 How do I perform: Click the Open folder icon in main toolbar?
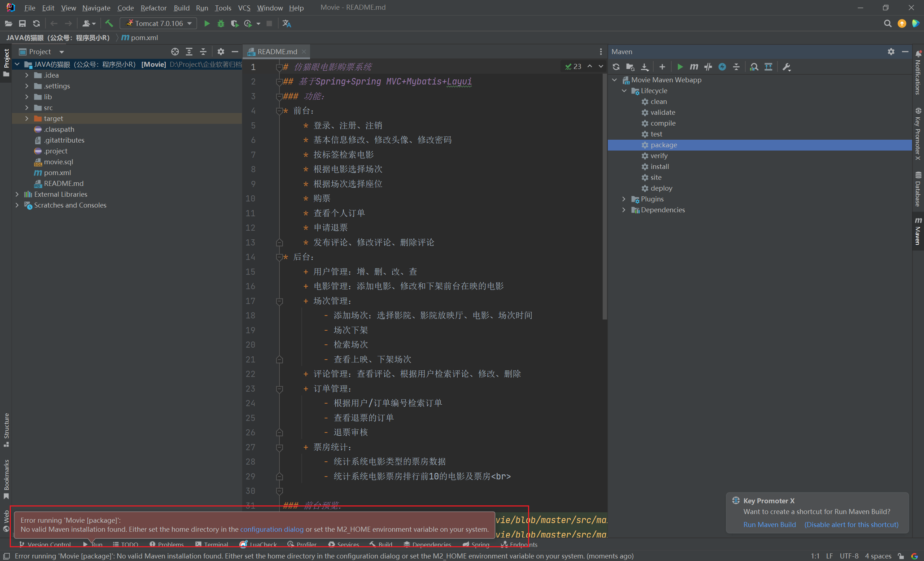pyautogui.click(x=8, y=23)
